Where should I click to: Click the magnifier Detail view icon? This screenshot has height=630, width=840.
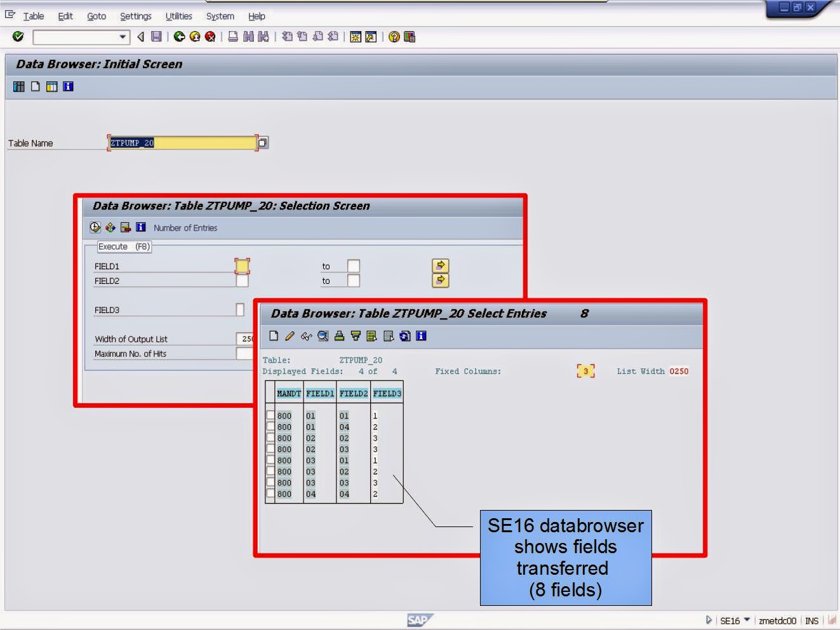pyautogui.click(x=323, y=337)
